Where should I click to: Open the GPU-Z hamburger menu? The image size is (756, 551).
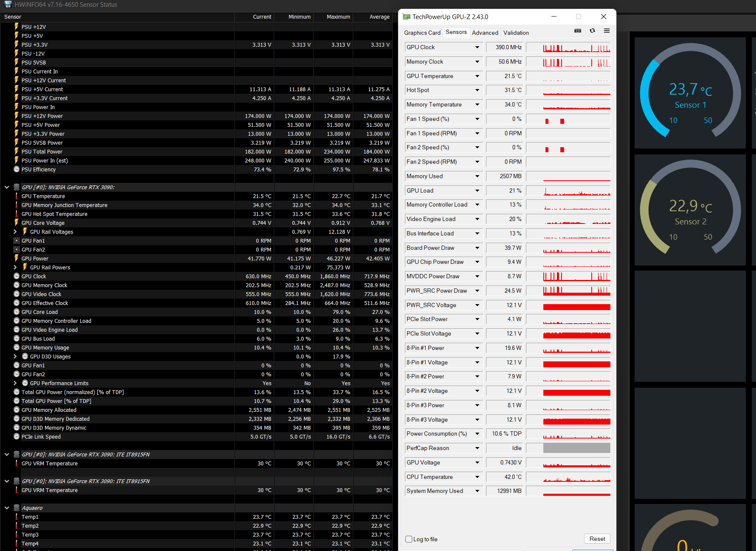pyautogui.click(x=607, y=31)
